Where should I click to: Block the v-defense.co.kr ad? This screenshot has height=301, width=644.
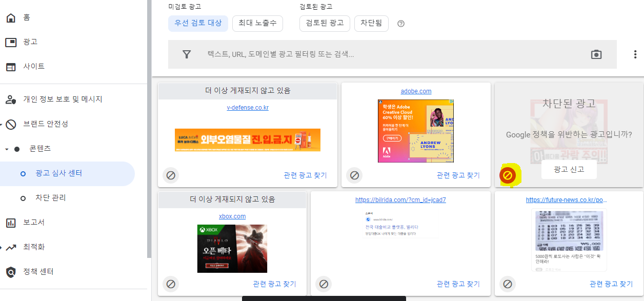(x=171, y=175)
